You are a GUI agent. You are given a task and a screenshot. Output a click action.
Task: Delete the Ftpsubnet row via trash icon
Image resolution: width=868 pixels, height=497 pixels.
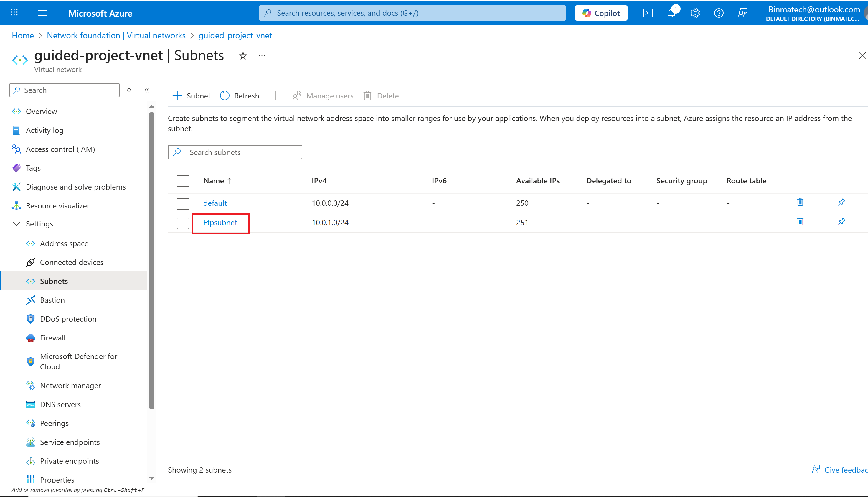[x=800, y=222]
